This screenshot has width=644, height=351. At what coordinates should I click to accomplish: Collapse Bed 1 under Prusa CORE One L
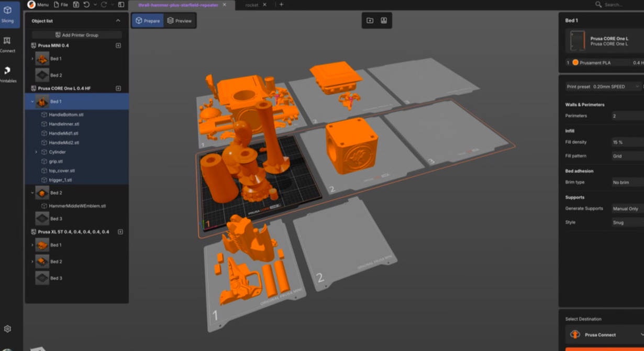[x=32, y=101]
